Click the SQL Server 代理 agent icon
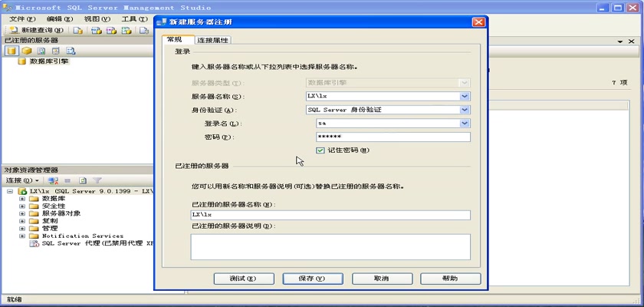Screen dimensions: 644x307 pyautogui.click(x=34, y=244)
